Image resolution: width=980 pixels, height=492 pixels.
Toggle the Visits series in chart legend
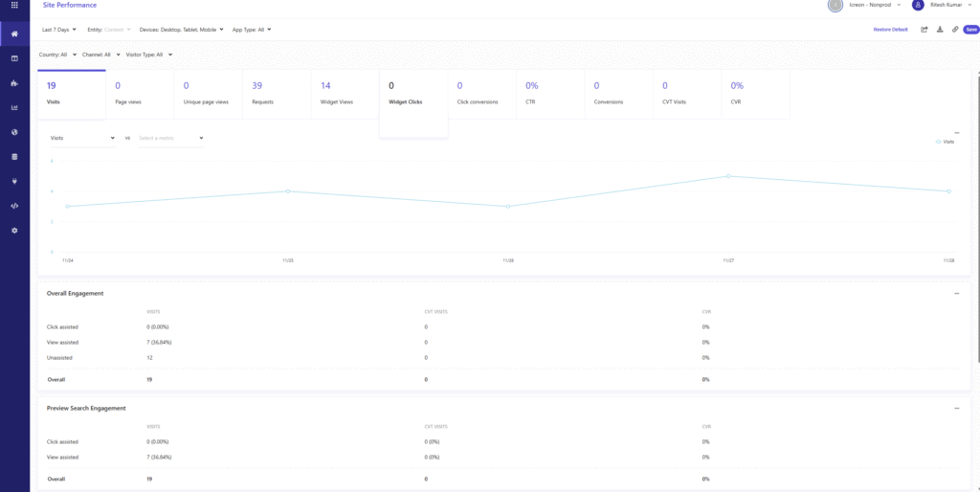tap(944, 142)
